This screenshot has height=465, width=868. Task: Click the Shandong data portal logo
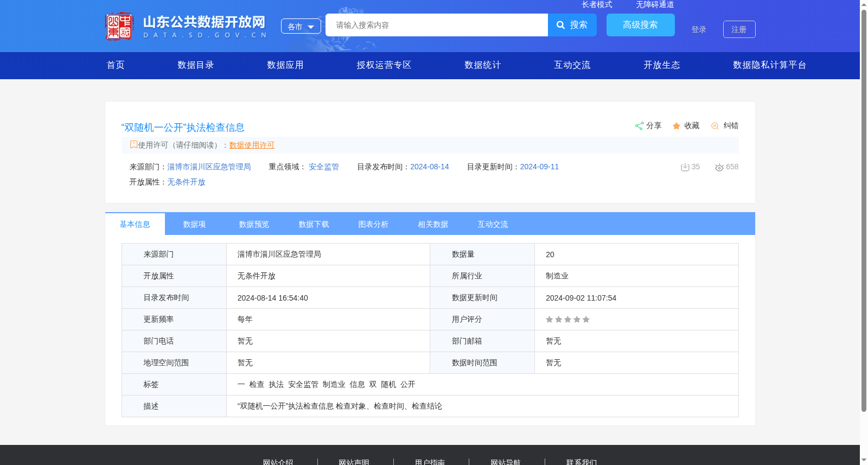click(x=186, y=26)
